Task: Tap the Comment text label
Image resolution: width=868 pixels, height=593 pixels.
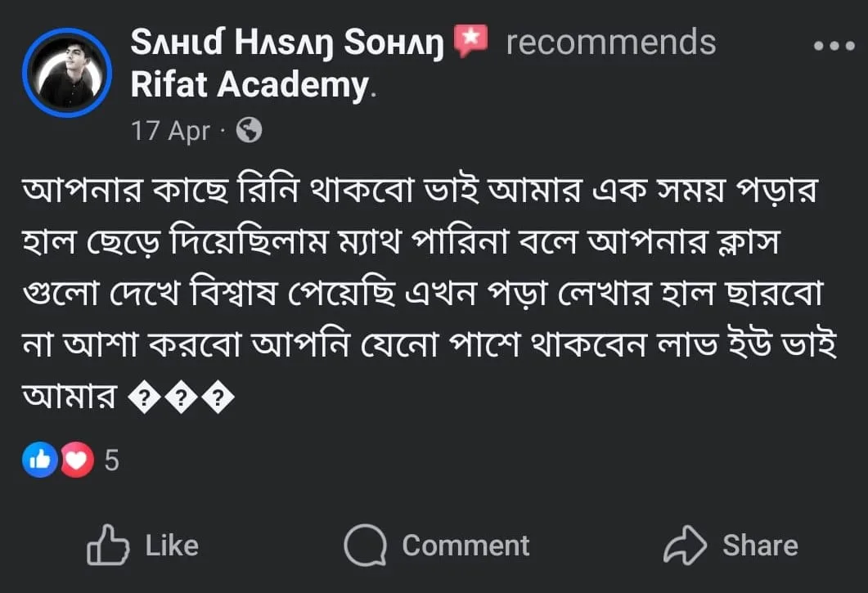Action: pos(465,546)
